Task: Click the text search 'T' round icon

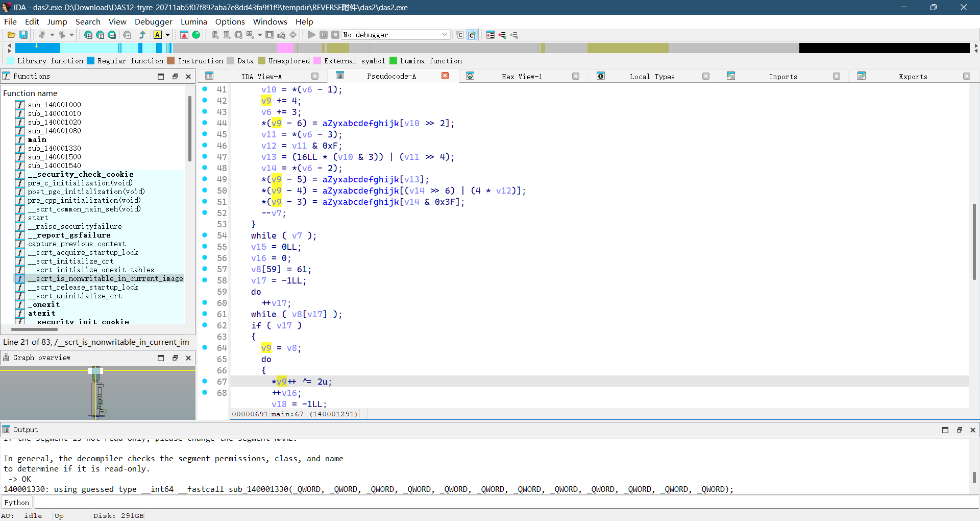Action: tap(100, 35)
